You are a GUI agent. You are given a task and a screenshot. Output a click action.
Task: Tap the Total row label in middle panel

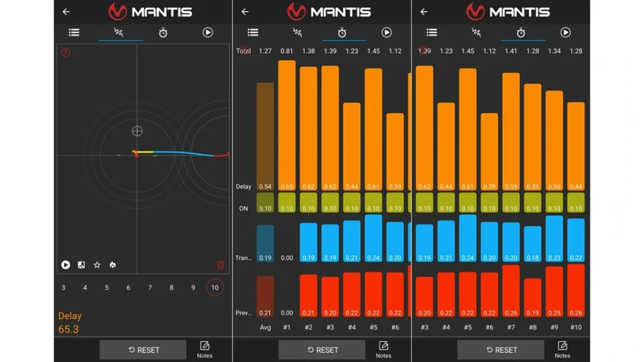click(x=243, y=51)
